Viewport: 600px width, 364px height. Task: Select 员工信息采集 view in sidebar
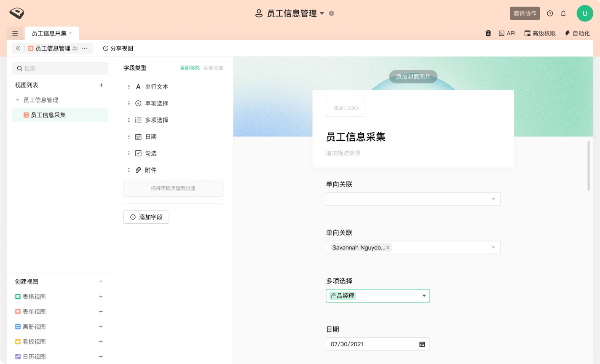(48, 115)
